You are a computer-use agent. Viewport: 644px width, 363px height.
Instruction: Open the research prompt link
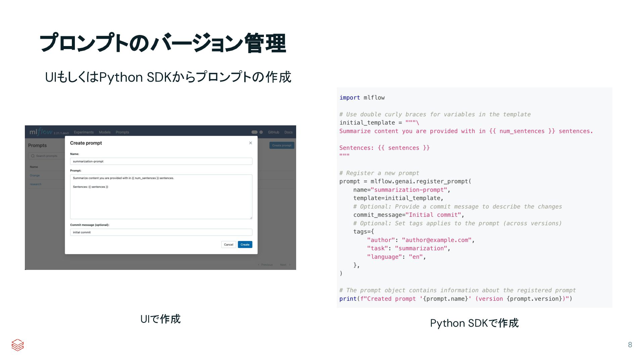[x=36, y=184]
